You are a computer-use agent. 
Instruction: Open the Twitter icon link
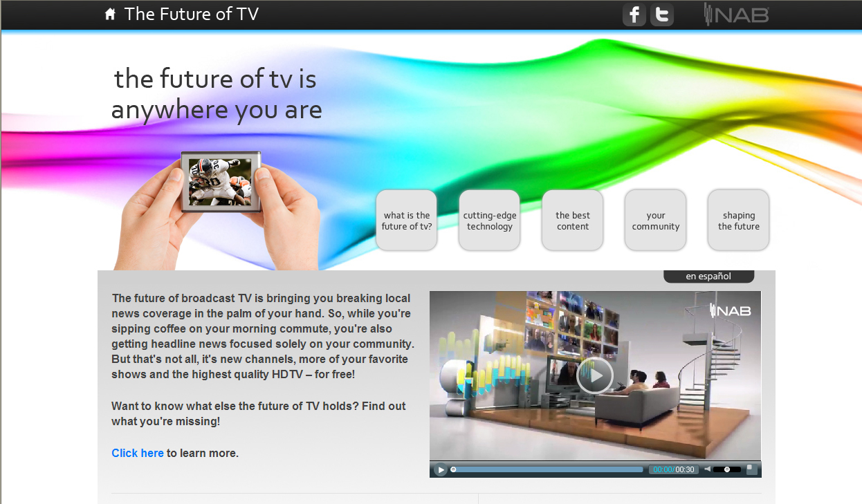(x=662, y=15)
